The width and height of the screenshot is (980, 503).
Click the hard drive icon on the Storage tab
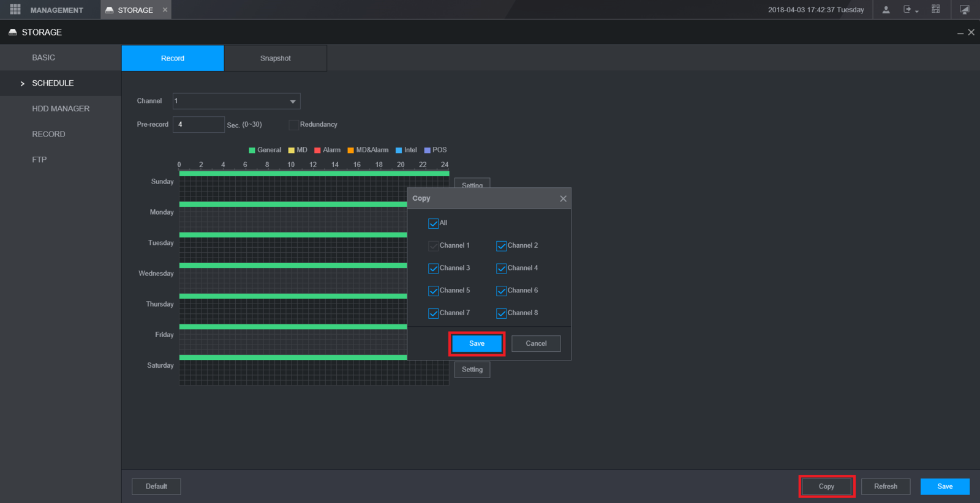(x=110, y=10)
